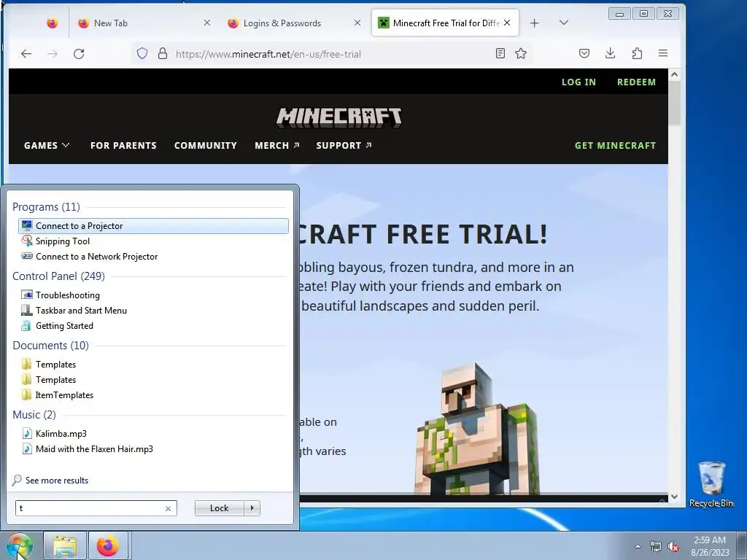This screenshot has height=560, width=747.
Task: Open the COMMUNITY menu item
Action: (205, 145)
